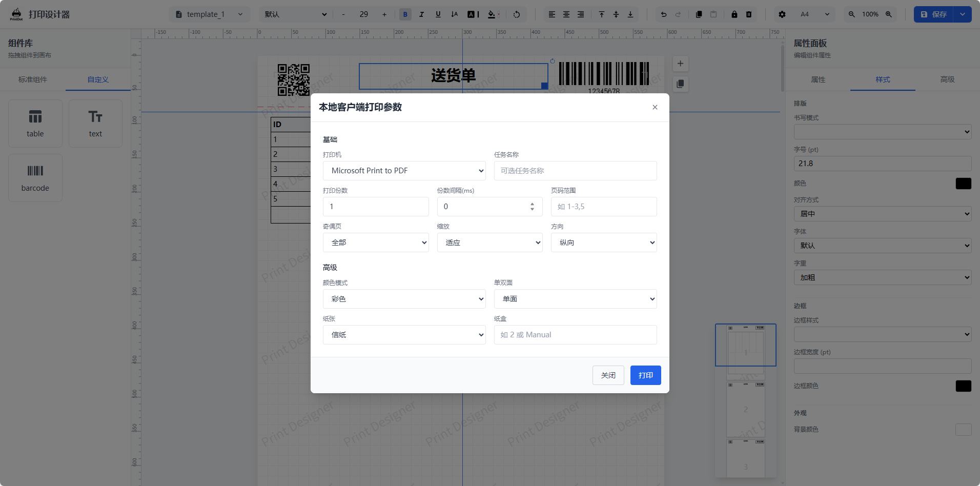980x486 pixels.
Task: Align text right via toolbar
Action: [x=581, y=14]
